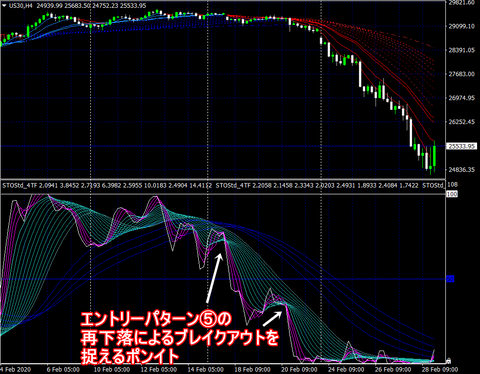The height and width of the screenshot is (374, 480).
Task: Open the chart menu triangle beside US30,H4
Action: 4,5
